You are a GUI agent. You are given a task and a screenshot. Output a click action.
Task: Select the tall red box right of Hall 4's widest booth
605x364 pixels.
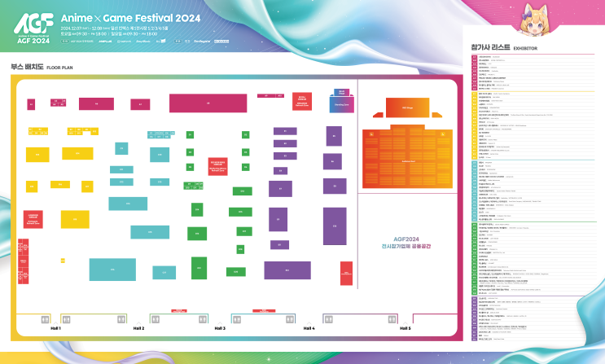click(x=346, y=274)
